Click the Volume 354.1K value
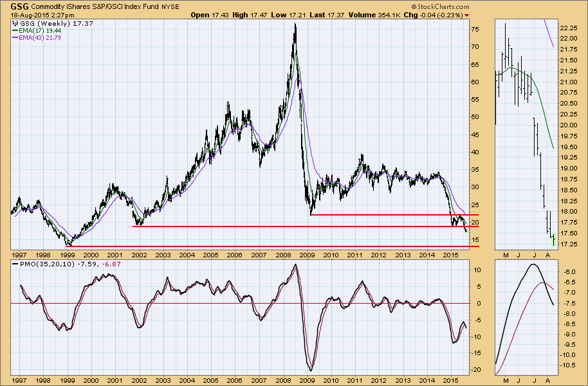Screen dimensions: 588x386 tap(374, 15)
